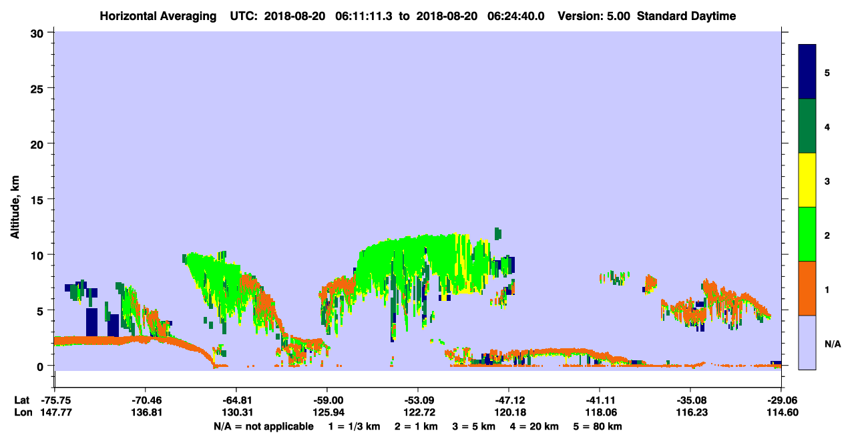Click the colorbar label 'N/A'
Image resolution: width=868 pixels, height=445 pixels.
click(x=832, y=344)
